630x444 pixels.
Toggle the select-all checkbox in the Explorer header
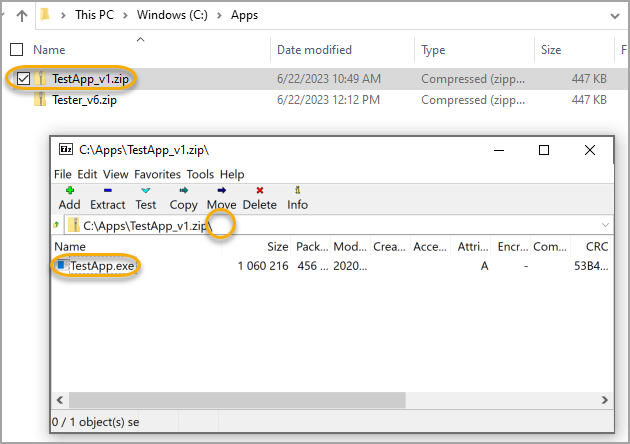click(x=16, y=49)
